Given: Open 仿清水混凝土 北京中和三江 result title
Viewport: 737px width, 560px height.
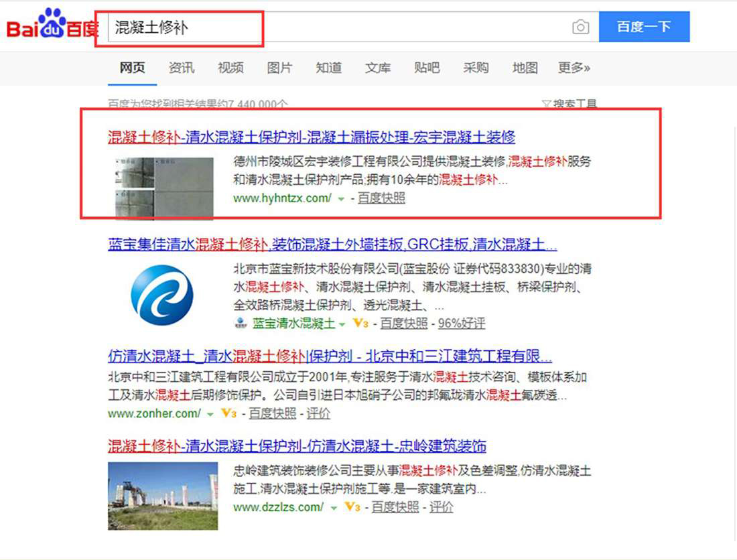Looking at the screenshot, I should coord(330,356).
